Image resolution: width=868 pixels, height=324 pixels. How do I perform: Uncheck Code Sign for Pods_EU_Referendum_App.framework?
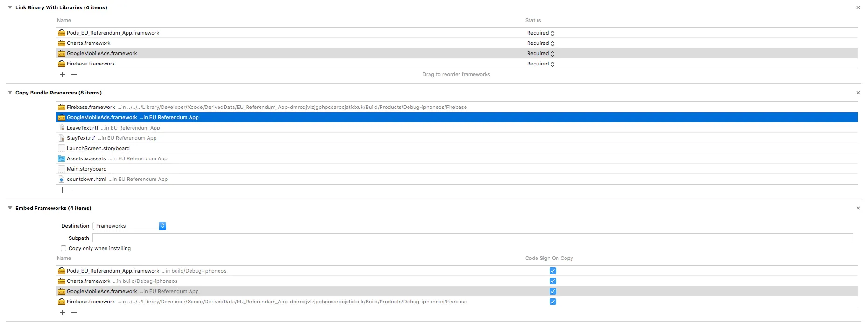(553, 271)
